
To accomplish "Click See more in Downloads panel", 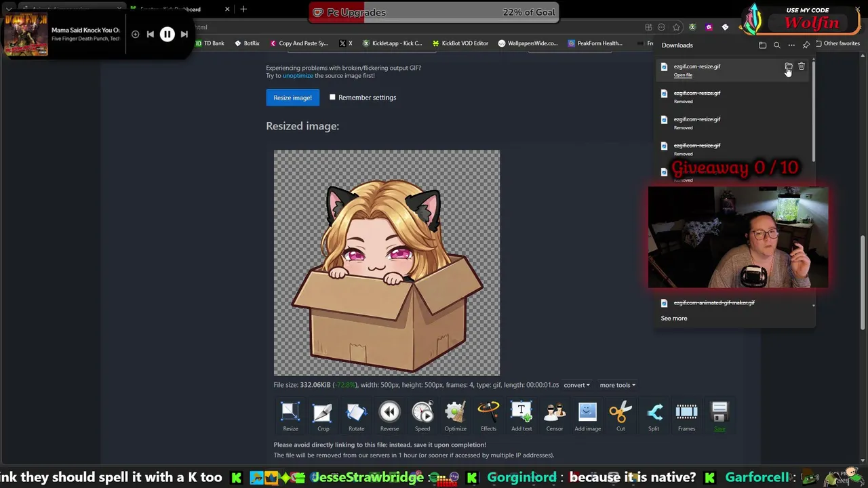I will (674, 319).
